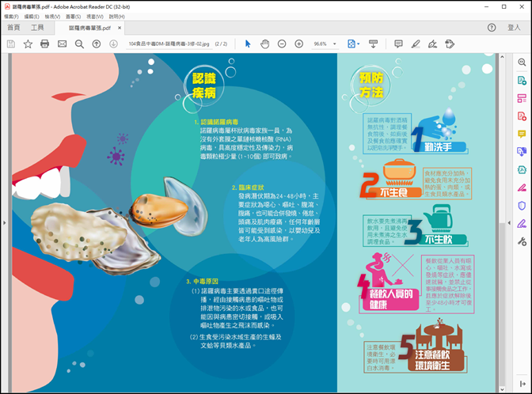532x394 pixels.
Task: Collapse the right tools pane with the bottom arrow
Action: (522, 384)
